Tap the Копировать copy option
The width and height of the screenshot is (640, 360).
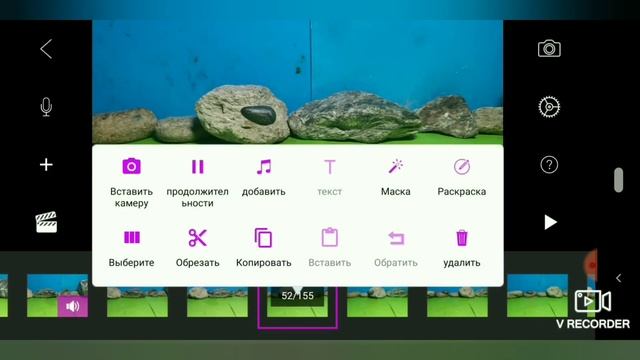click(264, 248)
